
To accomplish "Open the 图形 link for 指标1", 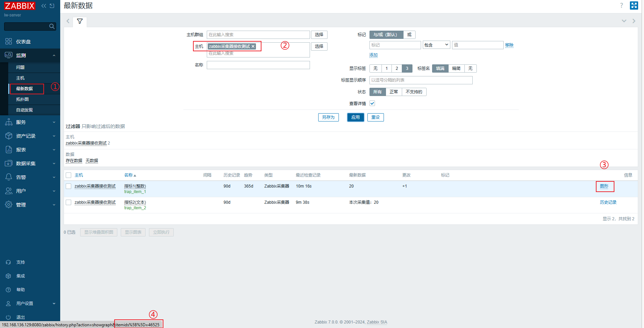I will click(x=604, y=186).
